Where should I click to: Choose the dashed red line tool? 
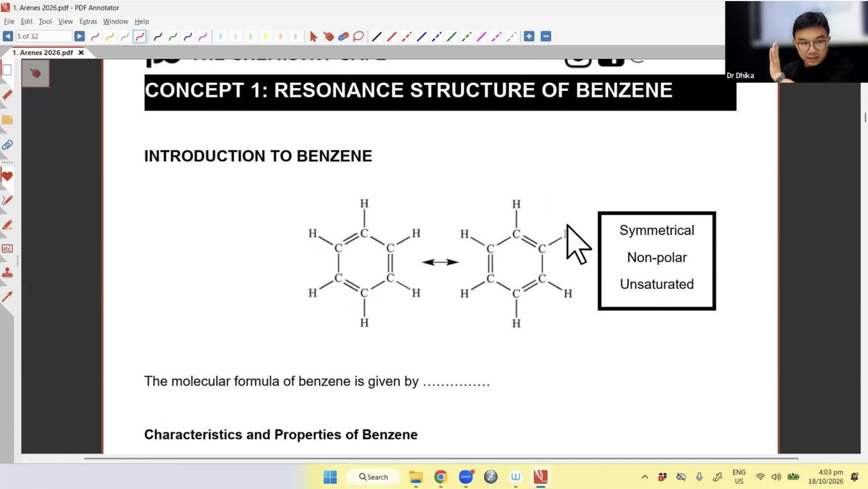[407, 36]
